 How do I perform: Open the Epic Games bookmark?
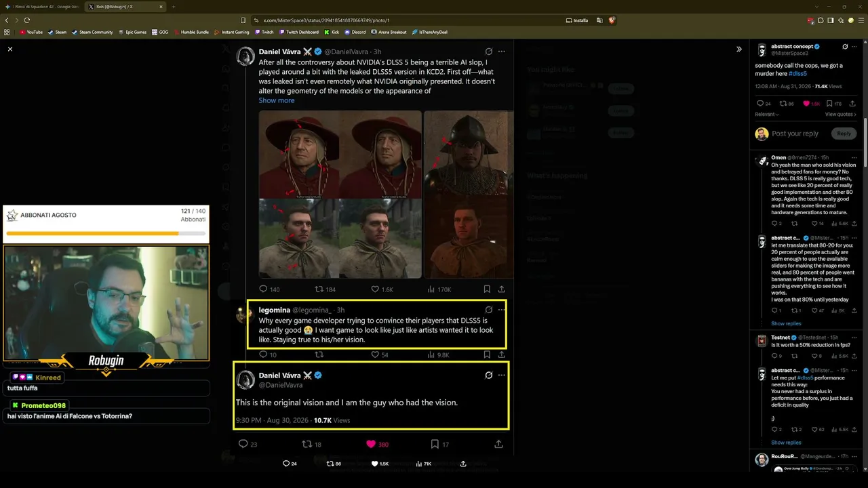pyautogui.click(x=132, y=32)
